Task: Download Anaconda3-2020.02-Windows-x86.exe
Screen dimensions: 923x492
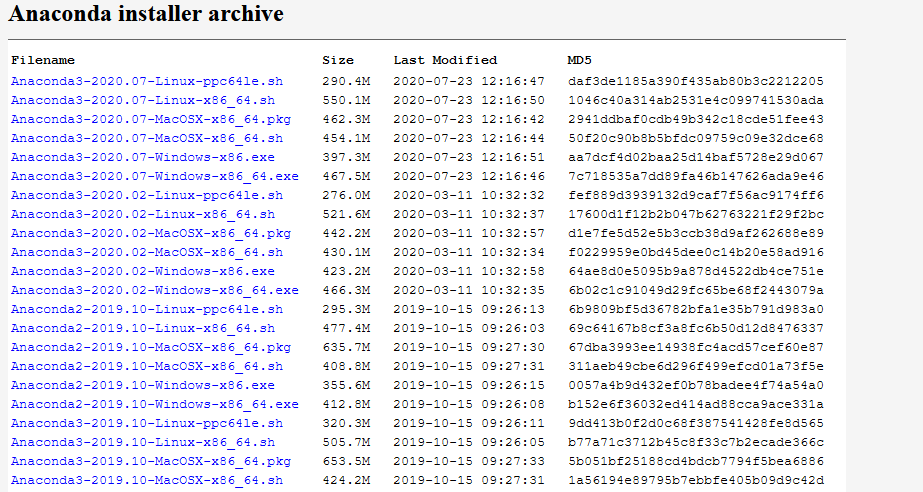Action: 143,271
